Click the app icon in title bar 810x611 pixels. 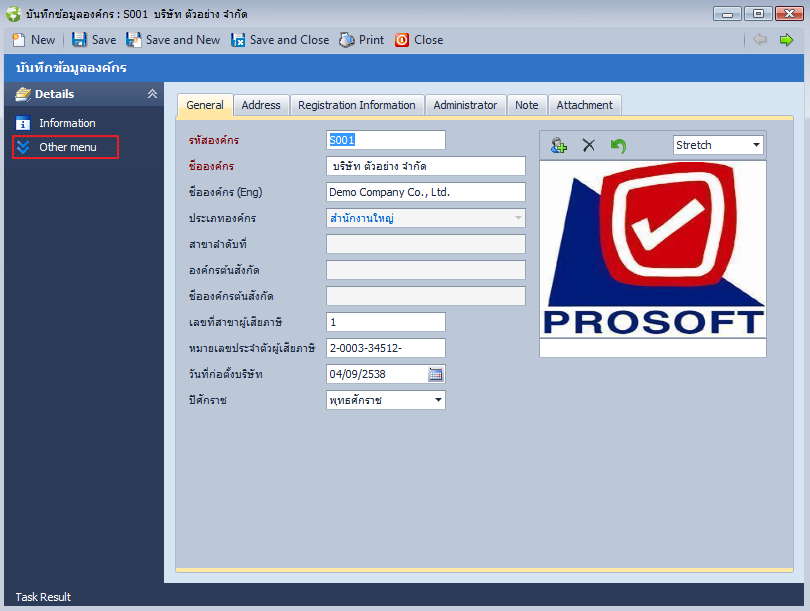tap(13, 14)
